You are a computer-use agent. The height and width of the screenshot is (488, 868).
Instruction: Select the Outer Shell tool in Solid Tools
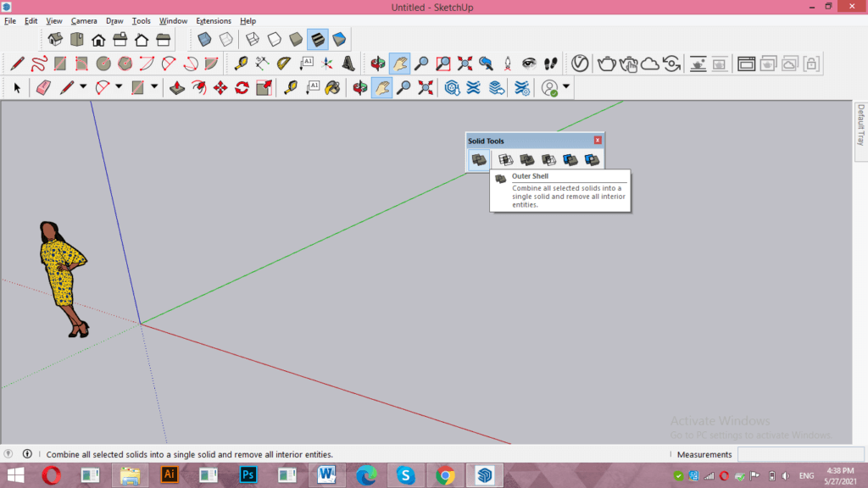(x=479, y=159)
